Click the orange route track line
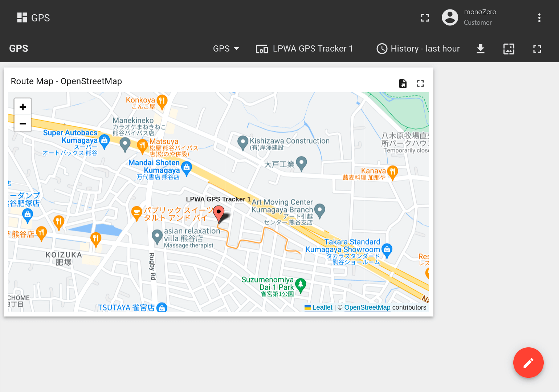Screen dimensions: 559x392 [261, 241]
